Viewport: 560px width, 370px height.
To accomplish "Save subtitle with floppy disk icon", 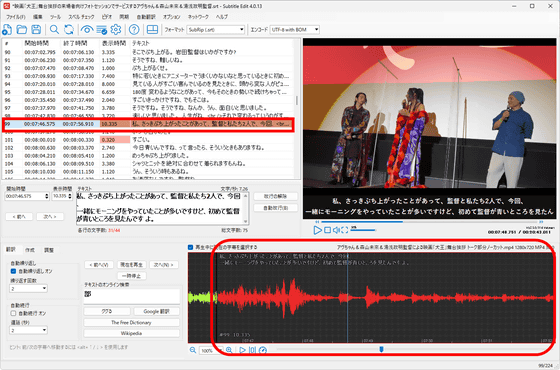I will [x=36, y=30].
